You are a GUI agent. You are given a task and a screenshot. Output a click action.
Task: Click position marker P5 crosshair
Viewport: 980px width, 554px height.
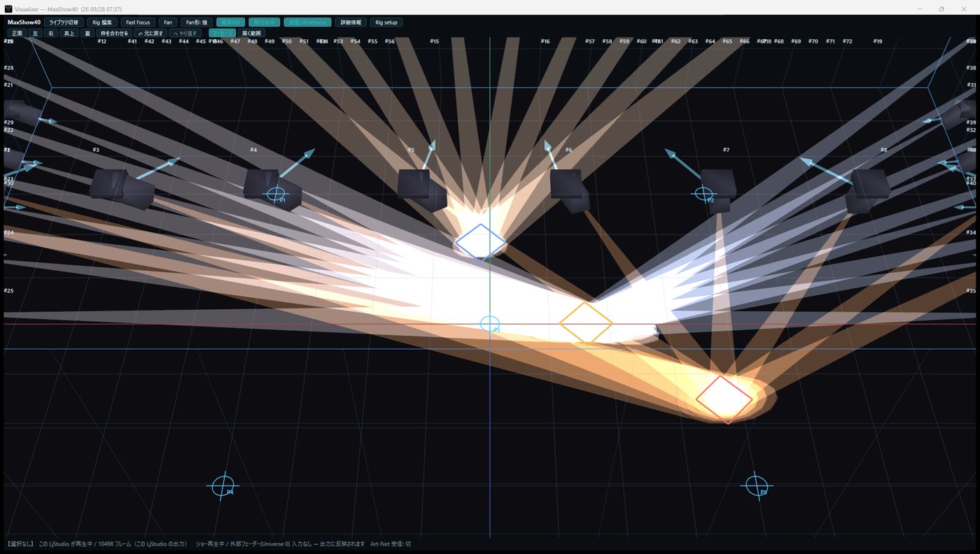click(757, 485)
